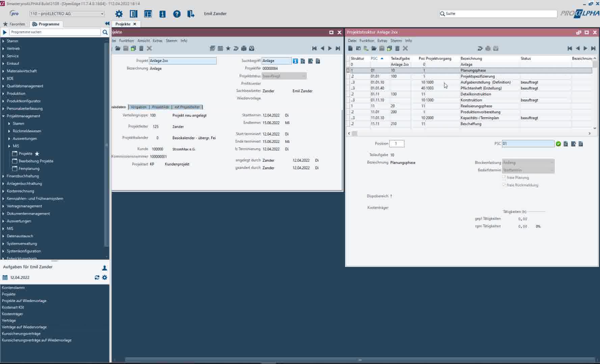This screenshot has width=600, height=364.
Task: Click the program search magnifier icon
Action: pos(105,32)
